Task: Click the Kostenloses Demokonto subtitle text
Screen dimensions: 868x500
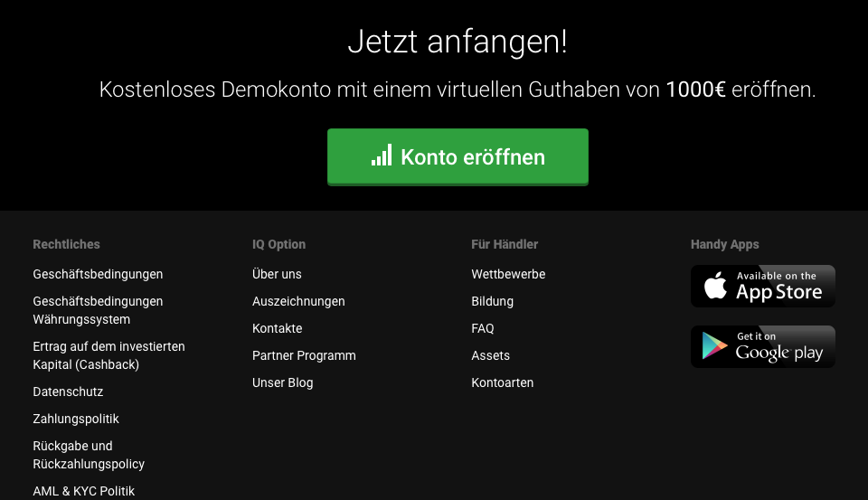Action: coord(458,90)
